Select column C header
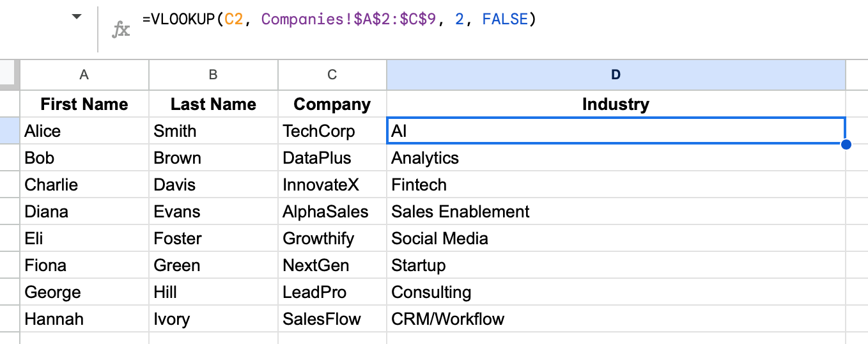The height and width of the screenshot is (344, 868). tap(332, 75)
